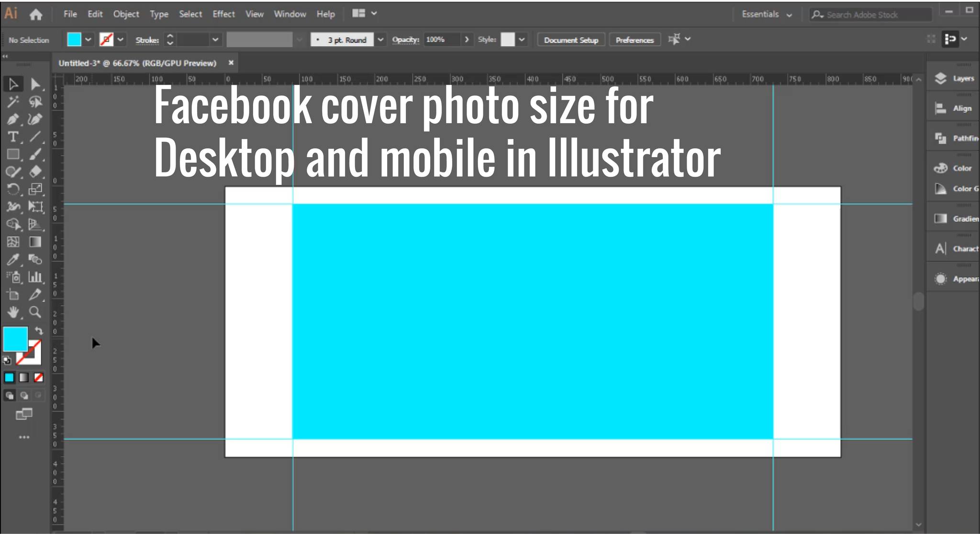The width and height of the screenshot is (980, 534).
Task: Click the Preferences button
Action: click(635, 40)
